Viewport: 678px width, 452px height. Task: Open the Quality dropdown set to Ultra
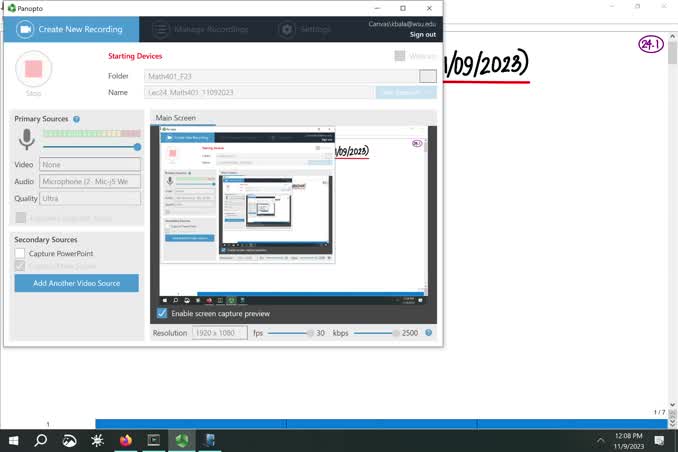(90, 198)
